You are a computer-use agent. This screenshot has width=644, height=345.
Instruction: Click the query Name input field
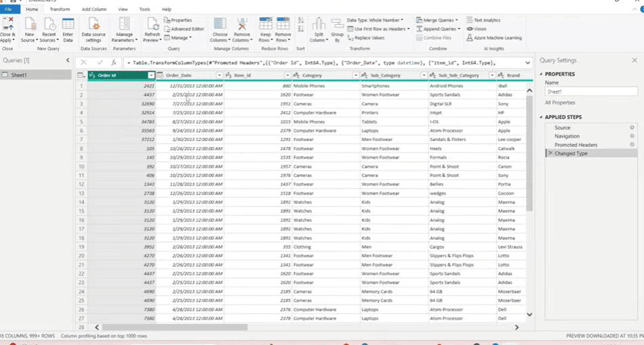coord(591,92)
